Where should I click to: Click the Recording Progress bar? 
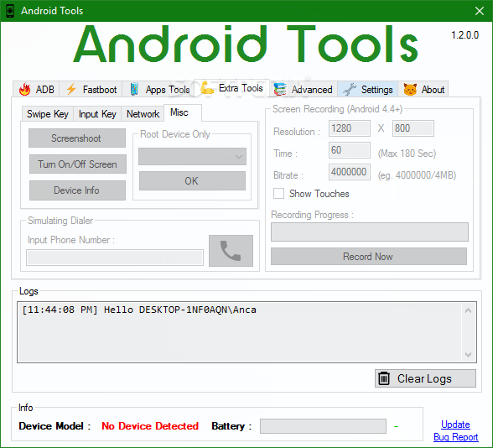(x=370, y=232)
